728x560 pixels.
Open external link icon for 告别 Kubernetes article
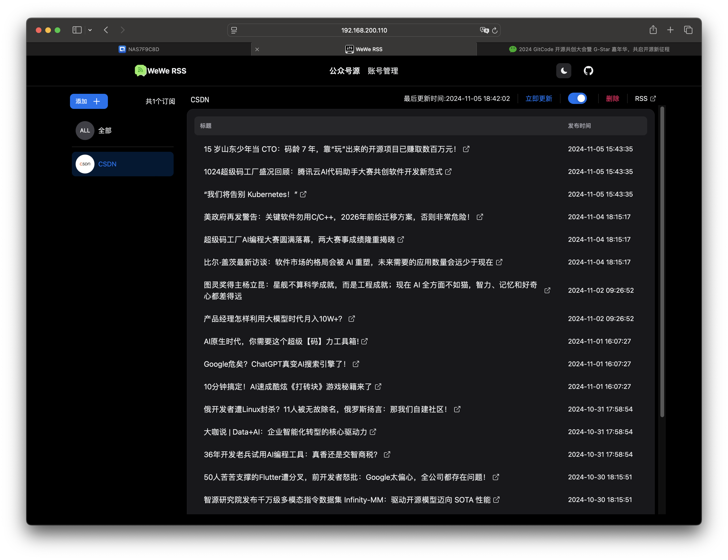(x=303, y=194)
